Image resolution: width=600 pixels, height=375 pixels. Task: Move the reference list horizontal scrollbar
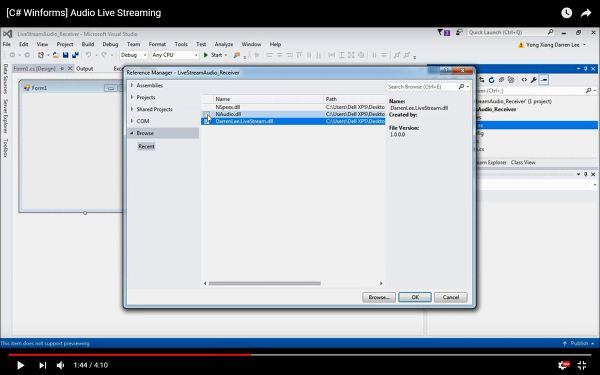pos(264,284)
